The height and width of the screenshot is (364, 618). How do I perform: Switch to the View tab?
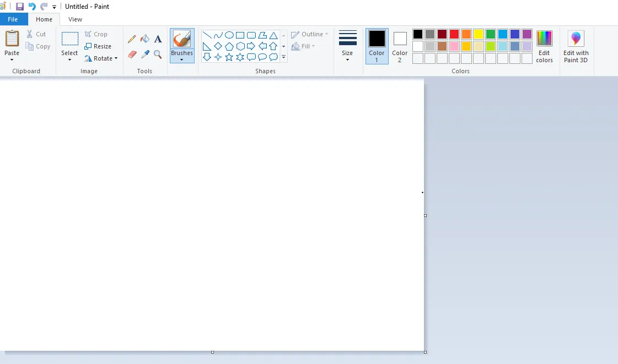(x=75, y=19)
